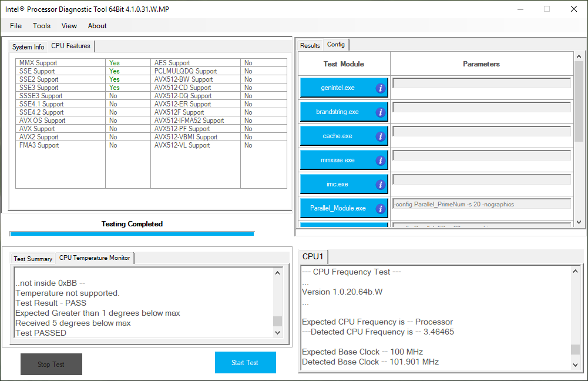The width and height of the screenshot is (588, 381).
Task: Open info icon on imc.exe module
Action: click(x=380, y=185)
